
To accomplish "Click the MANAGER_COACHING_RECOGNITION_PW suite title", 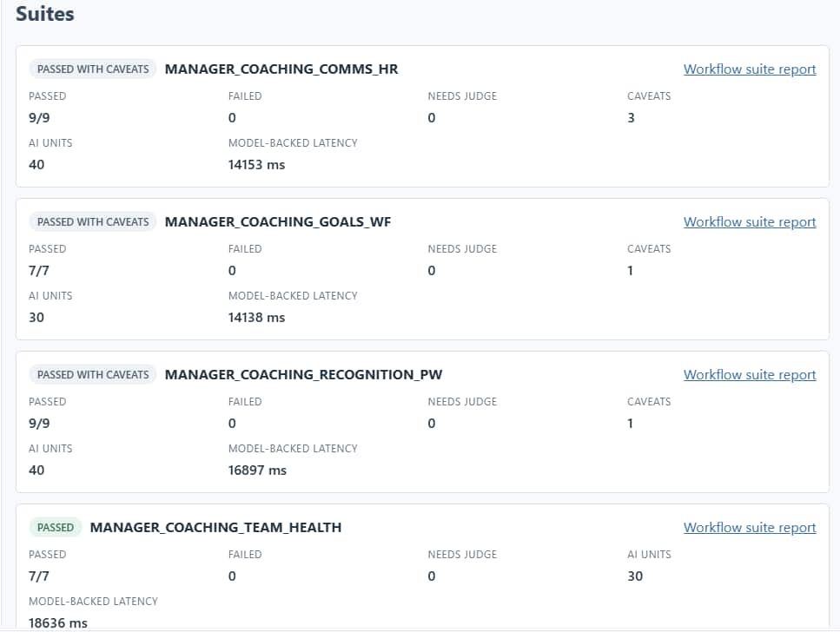I will [303, 374].
